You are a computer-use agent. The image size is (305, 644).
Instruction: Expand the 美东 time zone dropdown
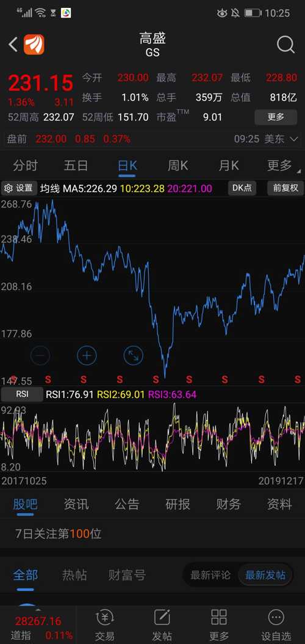pos(281,139)
